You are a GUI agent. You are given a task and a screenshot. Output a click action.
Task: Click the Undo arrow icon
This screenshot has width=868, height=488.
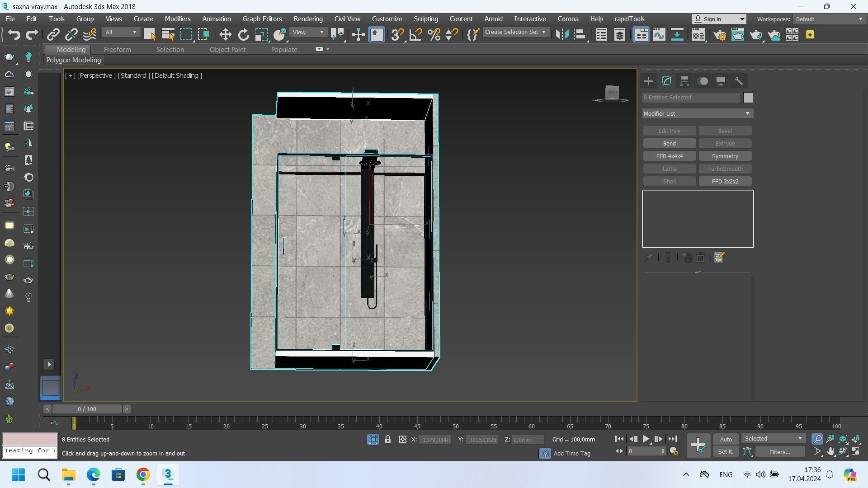click(x=14, y=35)
